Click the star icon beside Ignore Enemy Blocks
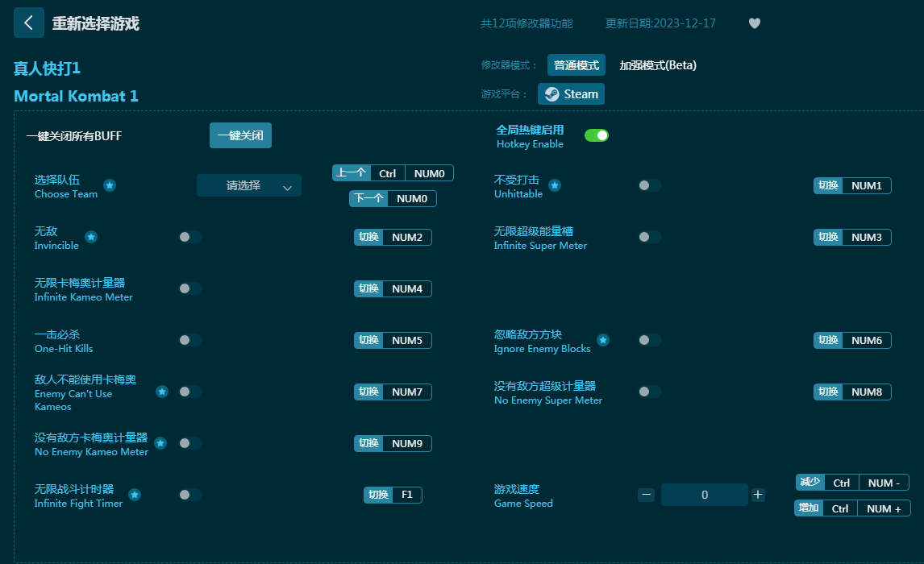The width and height of the screenshot is (924, 564). 603,340
